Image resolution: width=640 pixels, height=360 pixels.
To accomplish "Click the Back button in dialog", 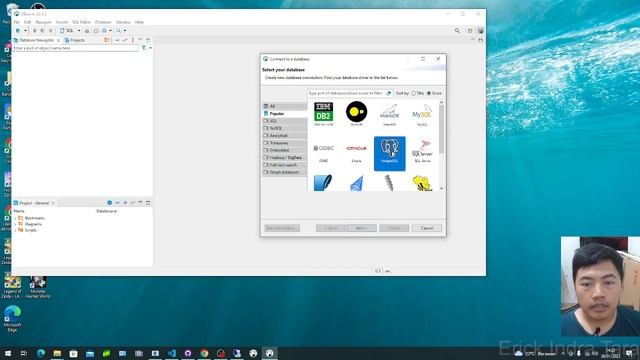I will [x=331, y=228].
